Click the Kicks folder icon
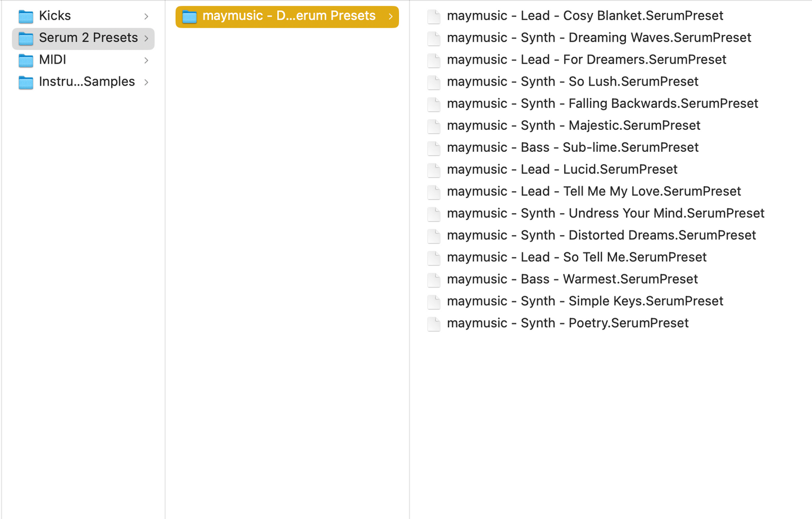 click(x=25, y=16)
